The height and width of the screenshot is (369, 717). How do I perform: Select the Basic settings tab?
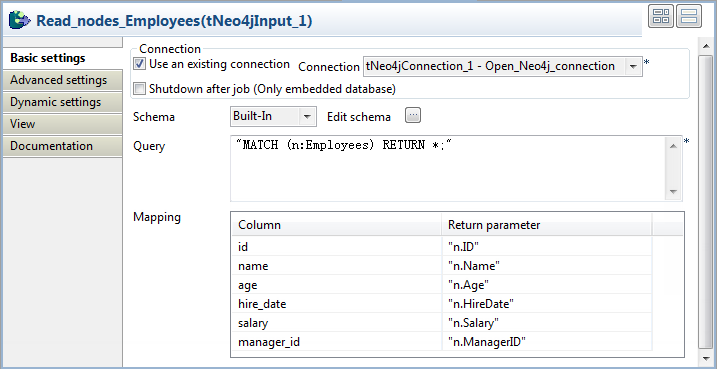[x=62, y=58]
